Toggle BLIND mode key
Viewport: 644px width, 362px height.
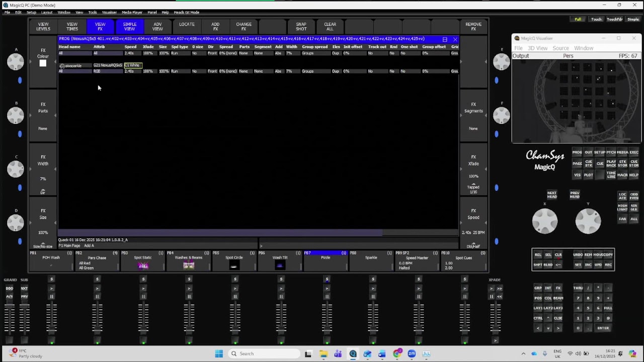click(x=548, y=264)
